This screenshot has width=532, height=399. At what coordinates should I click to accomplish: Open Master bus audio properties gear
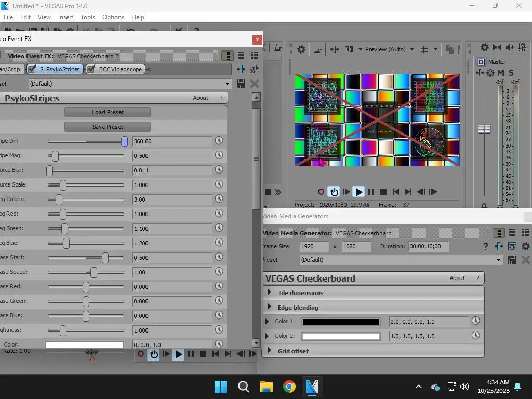tap(485, 47)
